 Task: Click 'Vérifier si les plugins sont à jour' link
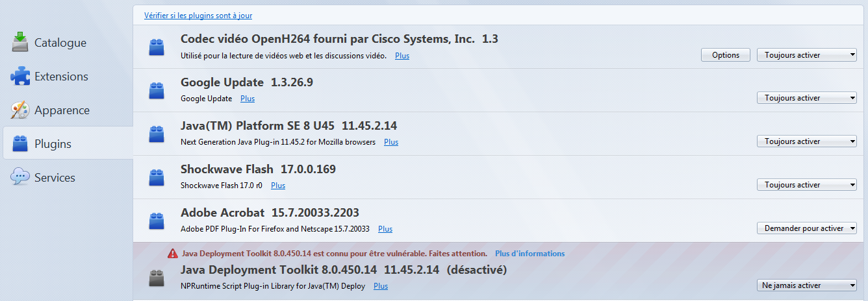click(x=198, y=15)
